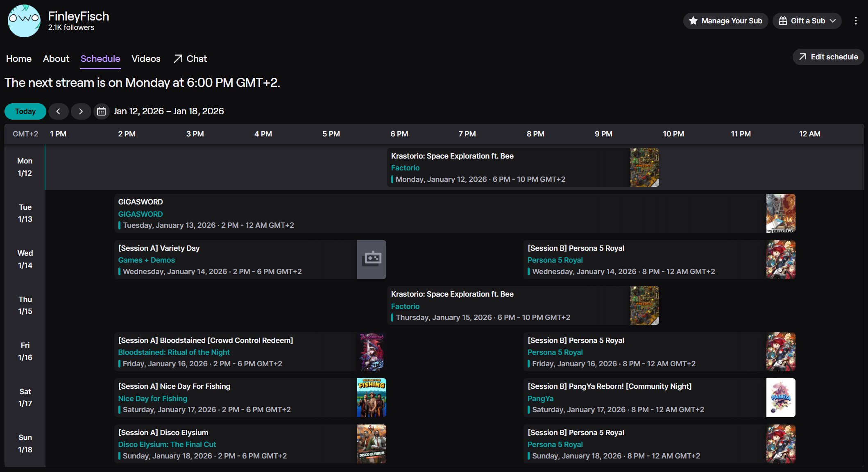Pop out the Chat link
This screenshot has width=868, height=472.
pyautogui.click(x=190, y=59)
